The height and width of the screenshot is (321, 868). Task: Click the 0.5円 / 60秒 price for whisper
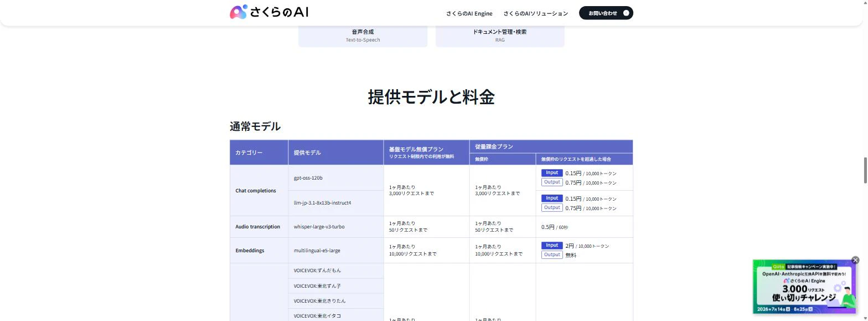point(555,227)
